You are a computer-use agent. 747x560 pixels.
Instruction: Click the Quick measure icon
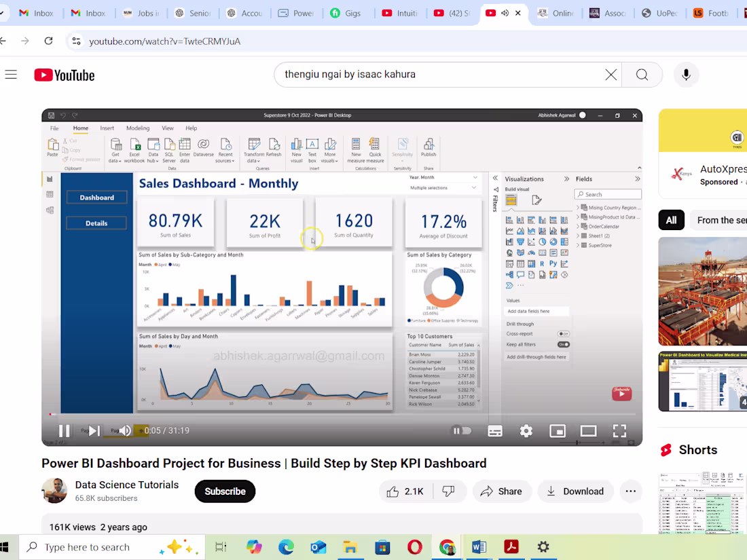[374, 144]
